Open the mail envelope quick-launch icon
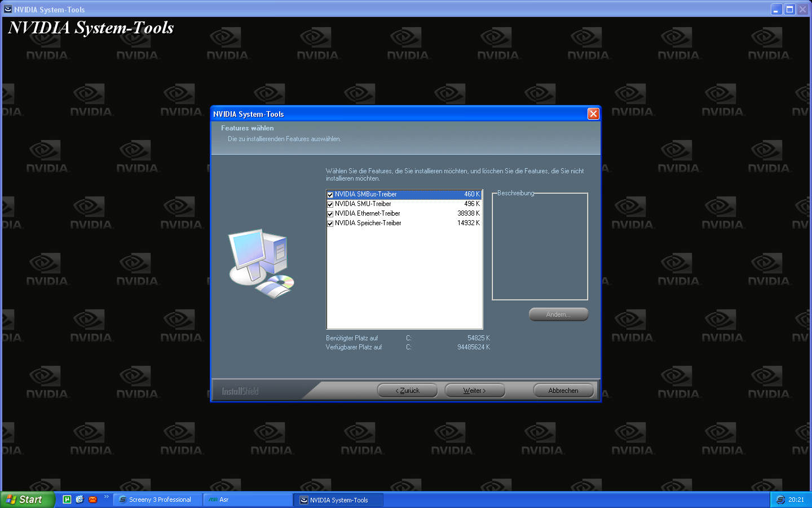This screenshot has height=508, width=812. [93, 499]
